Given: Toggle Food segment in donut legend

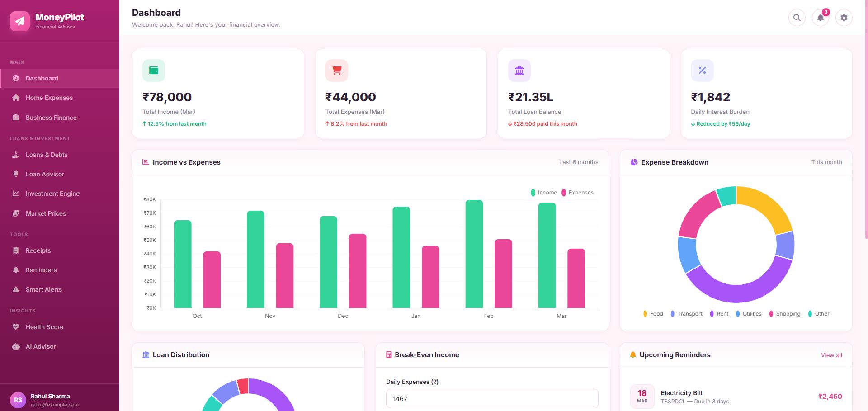Looking at the screenshot, I should [653, 314].
